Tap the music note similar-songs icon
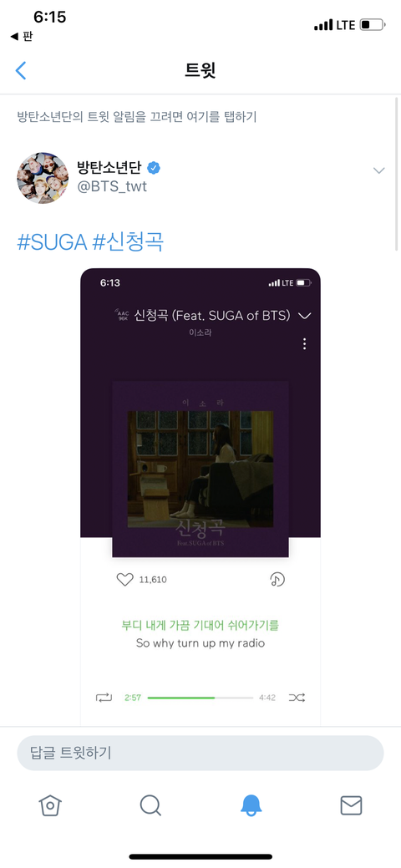Viewport: 401px width, 868px height. tap(277, 579)
